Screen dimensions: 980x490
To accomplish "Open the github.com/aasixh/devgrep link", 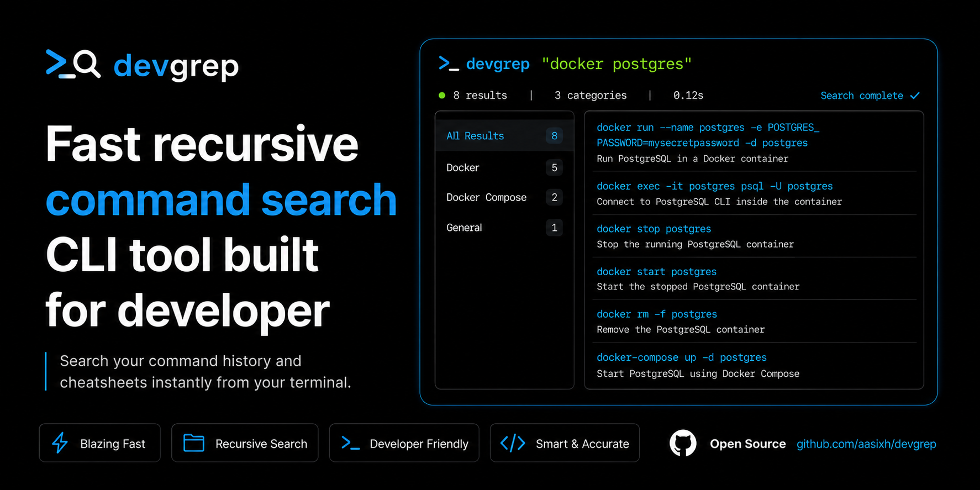I will (866, 444).
